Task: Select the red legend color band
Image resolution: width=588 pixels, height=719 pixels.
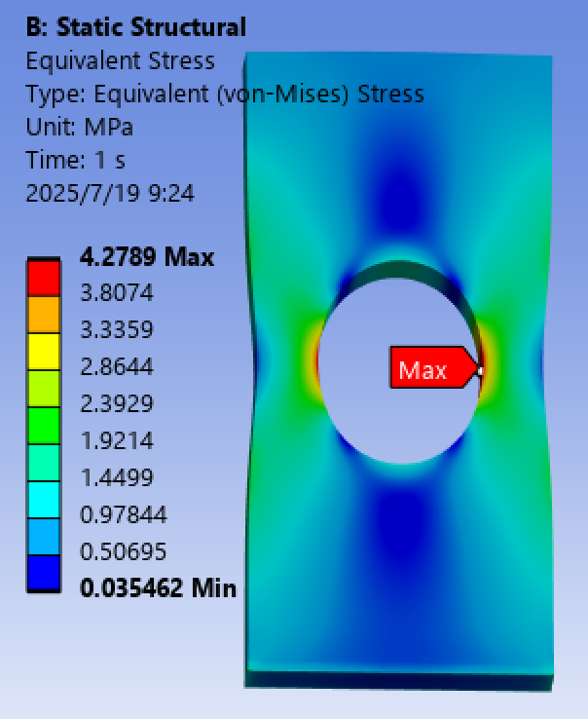Action: pyautogui.click(x=44, y=279)
